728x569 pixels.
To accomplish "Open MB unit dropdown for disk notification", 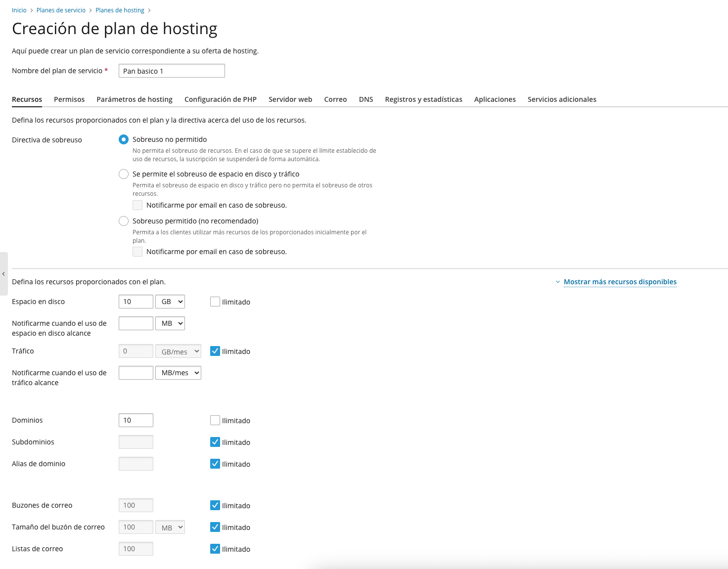I will [170, 323].
